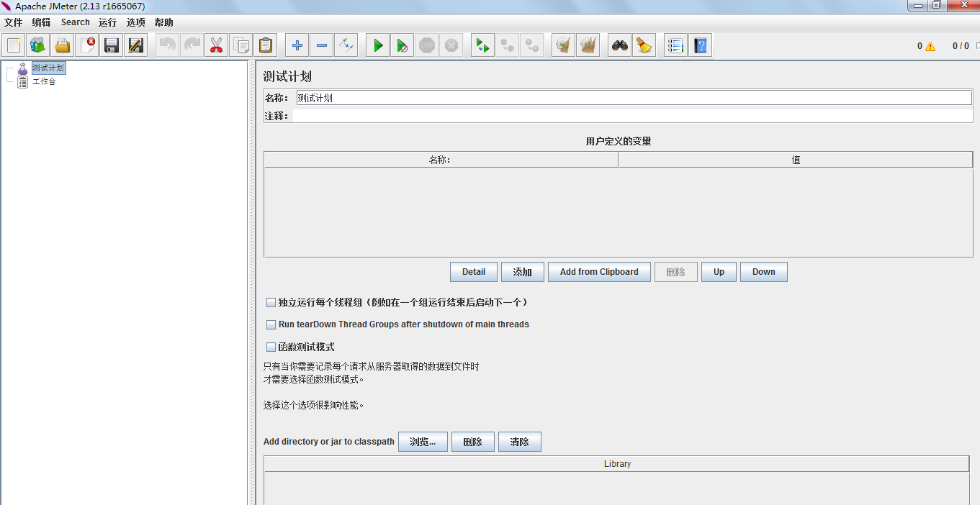
Task: Click the 浏览... classpath button
Action: click(423, 442)
